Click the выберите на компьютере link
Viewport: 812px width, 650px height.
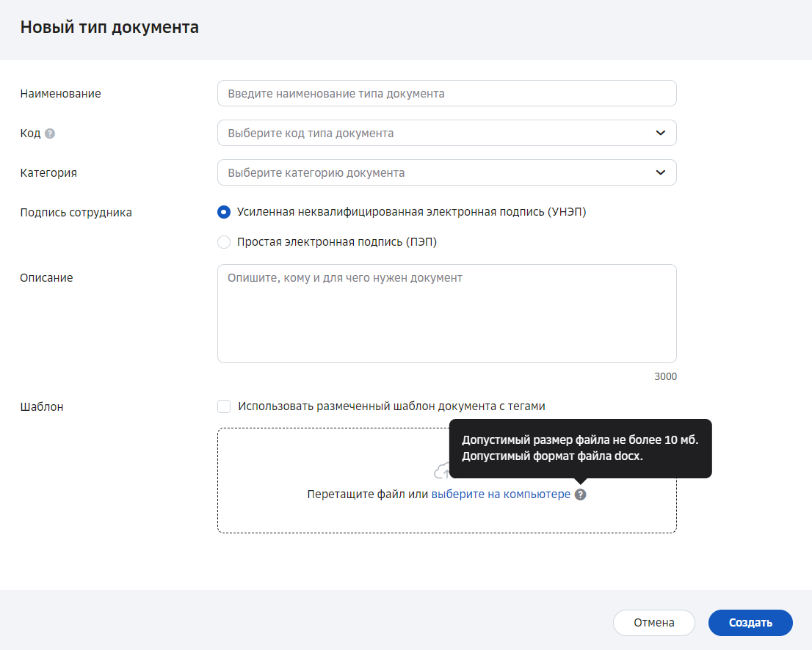[501, 494]
